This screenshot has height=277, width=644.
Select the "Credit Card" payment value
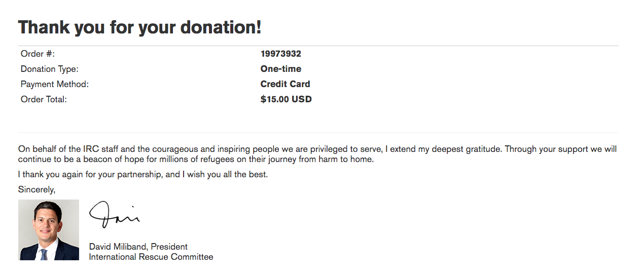(x=285, y=84)
